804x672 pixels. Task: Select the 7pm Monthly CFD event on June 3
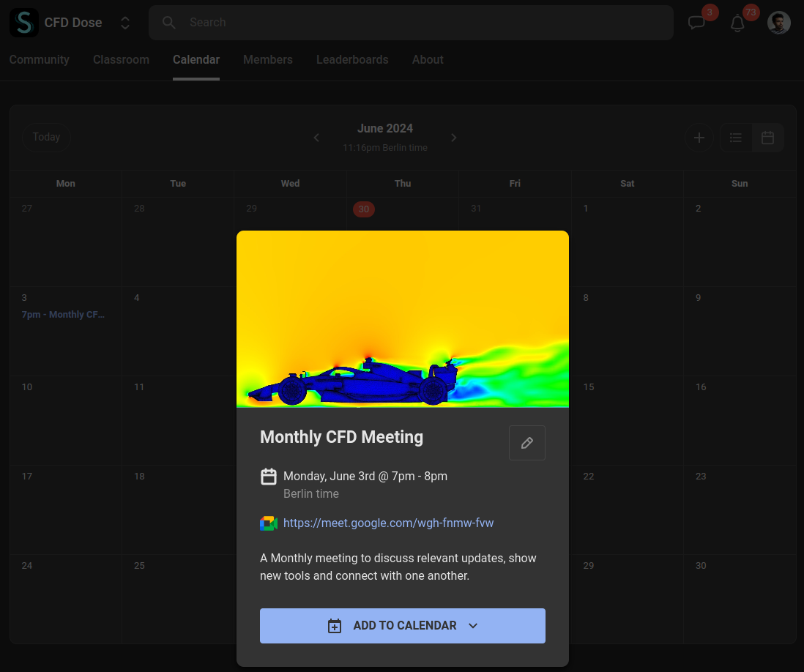(62, 314)
